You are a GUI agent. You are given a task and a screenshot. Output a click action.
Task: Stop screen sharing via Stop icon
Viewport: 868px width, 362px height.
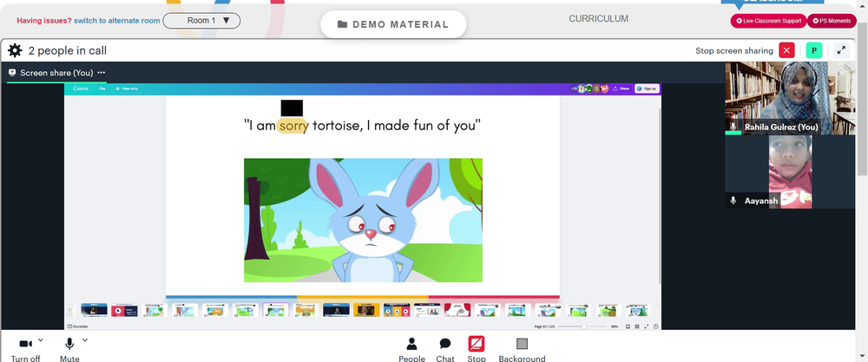476,345
